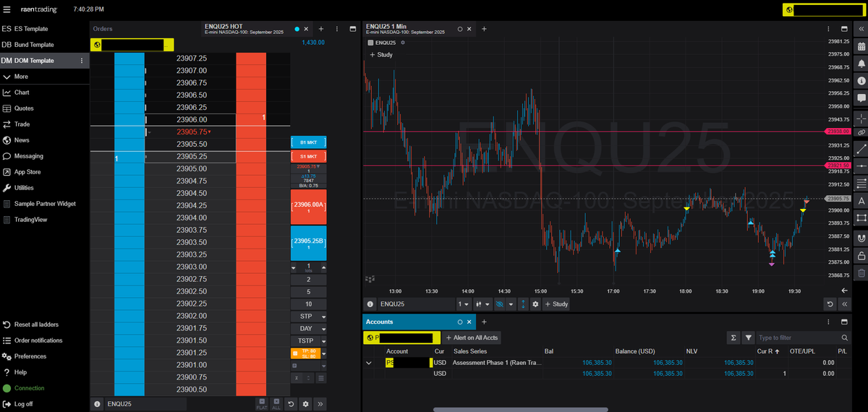The width and height of the screenshot is (868, 412).
Task: Click the 5 lots quantity button
Action: pyautogui.click(x=308, y=292)
